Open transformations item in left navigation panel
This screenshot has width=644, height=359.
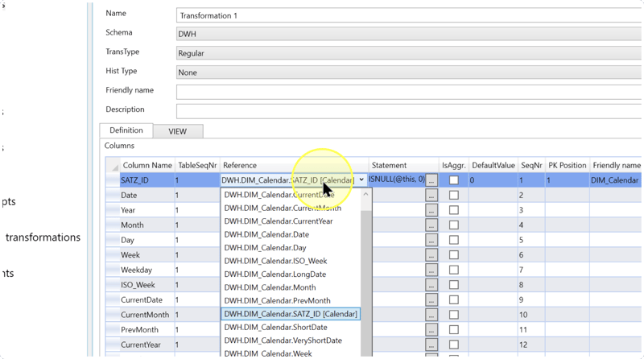[x=43, y=237]
